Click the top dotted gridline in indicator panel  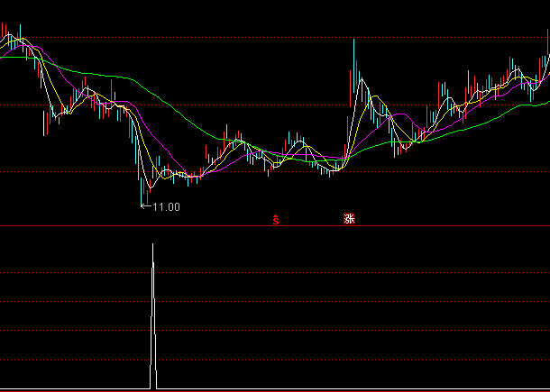270,272
